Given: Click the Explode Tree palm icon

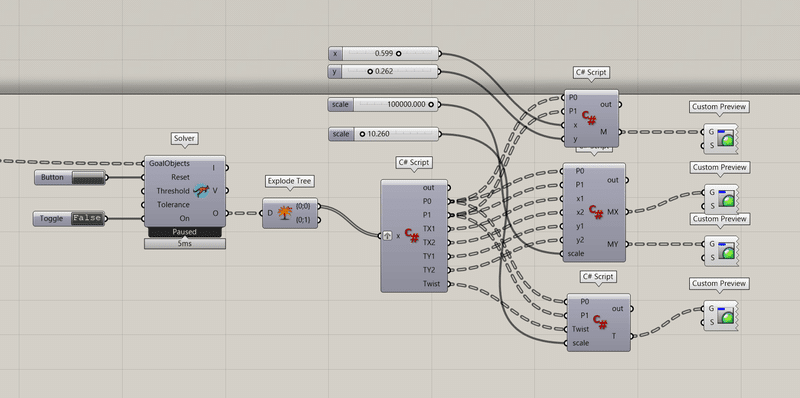Looking at the screenshot, I should 284,213.
